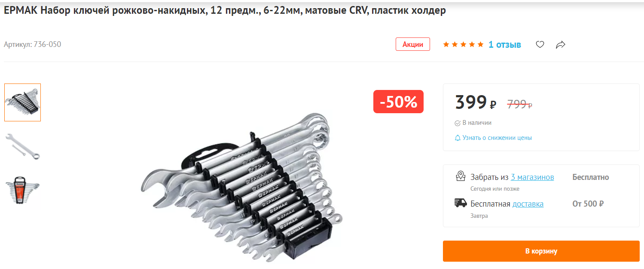The height and width of the screenshot is (269, 644).
Task: Add product to favorites with heart icon
Action: pos(540,44)
